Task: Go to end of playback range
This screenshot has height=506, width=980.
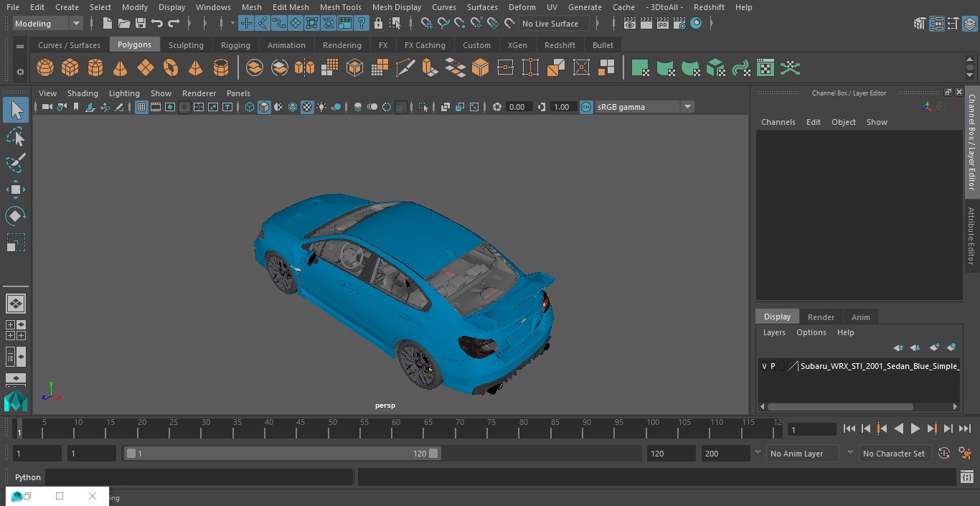Action: pos(965,428)
